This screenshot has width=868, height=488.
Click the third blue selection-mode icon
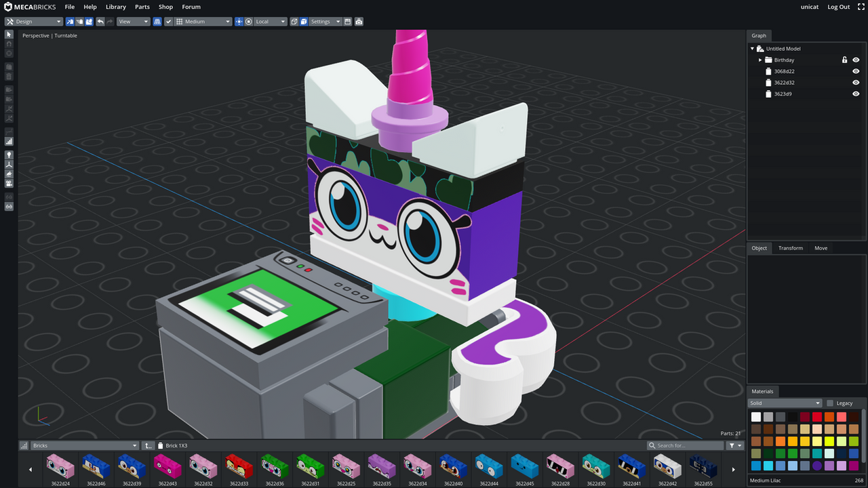pyautogui.click(x=89, y=22)
